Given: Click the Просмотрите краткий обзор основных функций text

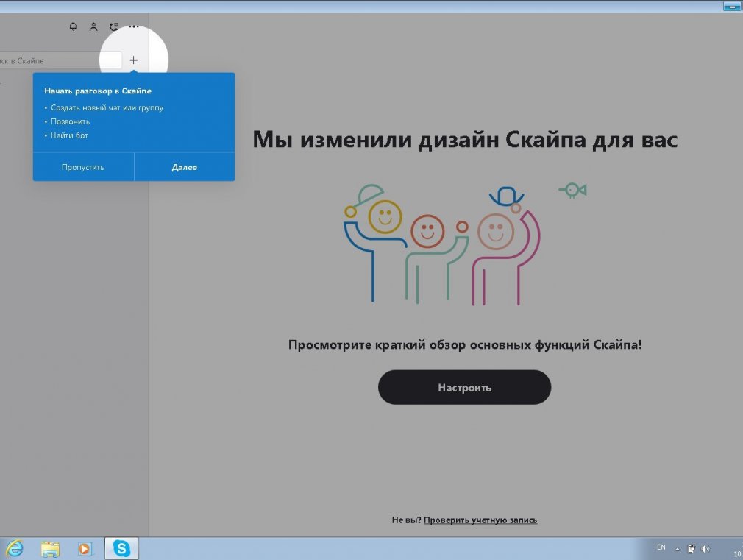Looking at the screenshot, I should [x=465, y=344].
